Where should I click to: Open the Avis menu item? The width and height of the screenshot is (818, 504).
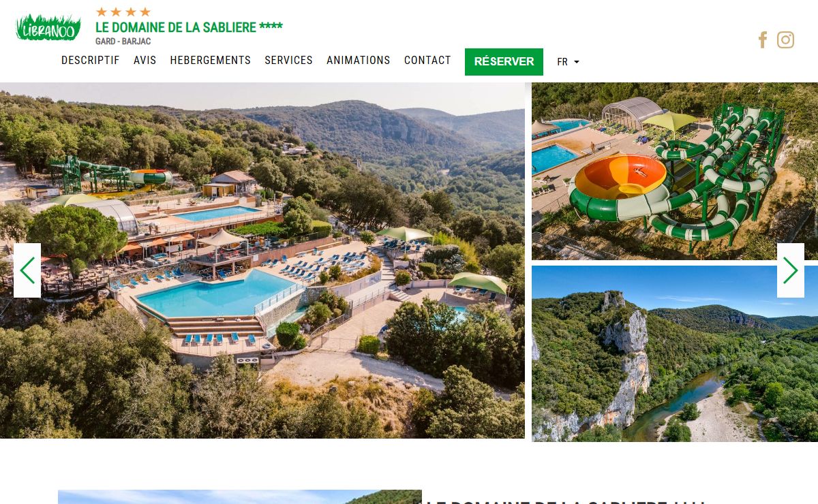tap(145, 61)
